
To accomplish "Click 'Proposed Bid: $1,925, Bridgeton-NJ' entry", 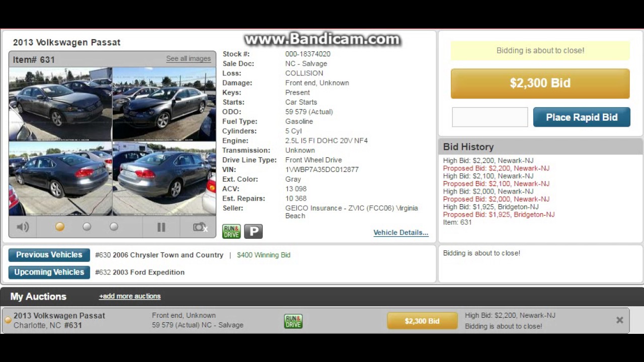I will (x=499, y=215).
